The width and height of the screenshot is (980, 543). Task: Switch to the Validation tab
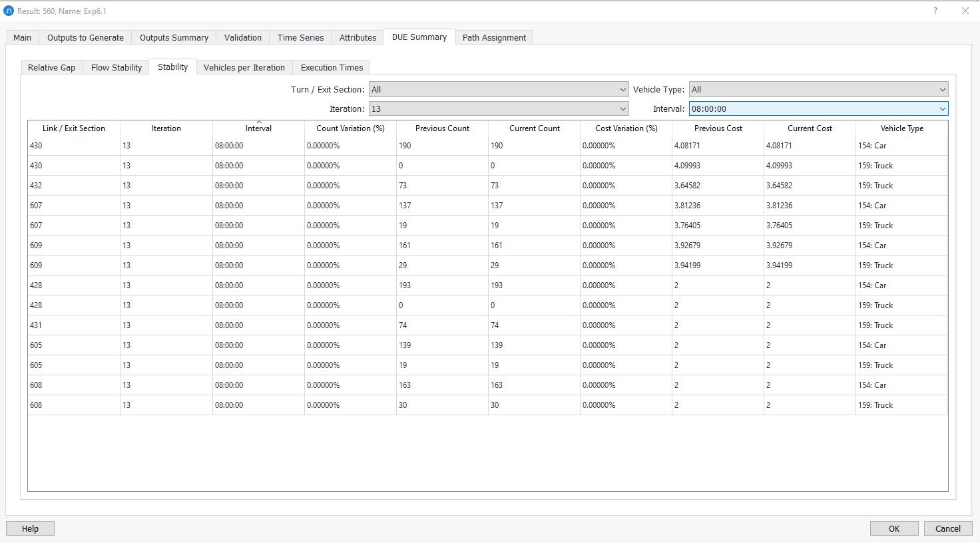[242, 37]
